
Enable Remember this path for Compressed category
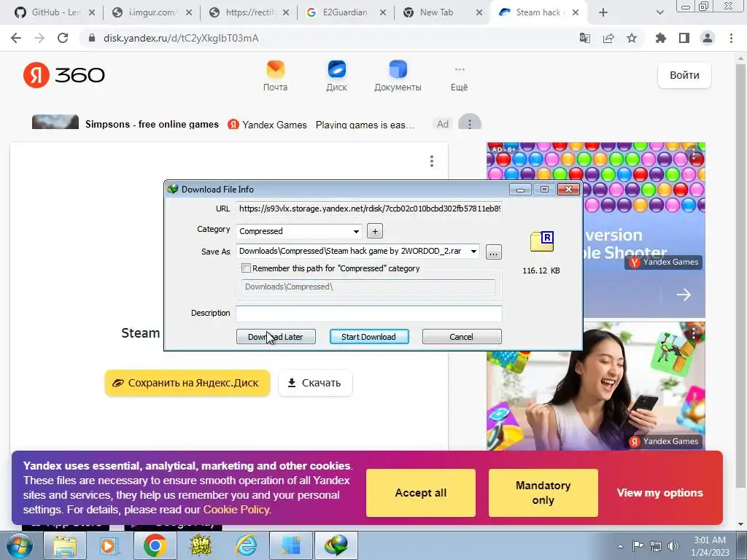click(x=247, y=268)
